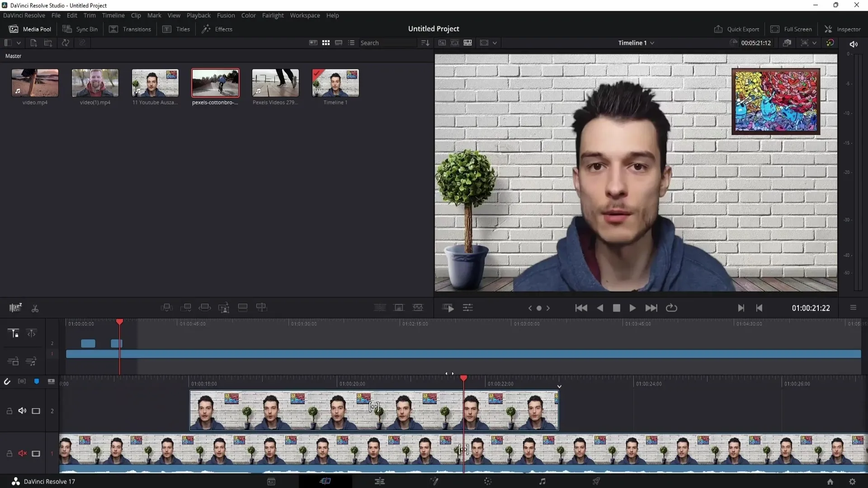This screenshot has width=868, height=488.
Task: Click the lower timeline playhead handle
Action: (463, 378)
